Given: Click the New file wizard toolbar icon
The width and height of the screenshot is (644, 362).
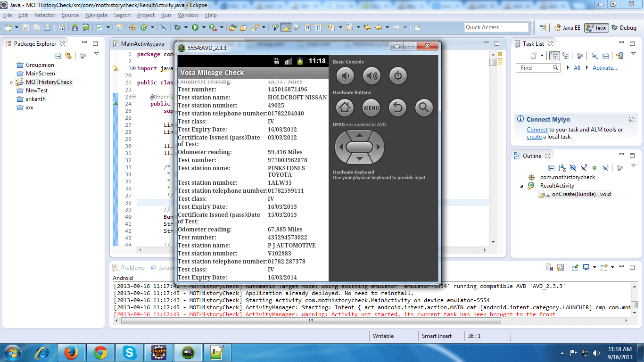Looking at the screenshot, I should [x=8, y=27].
